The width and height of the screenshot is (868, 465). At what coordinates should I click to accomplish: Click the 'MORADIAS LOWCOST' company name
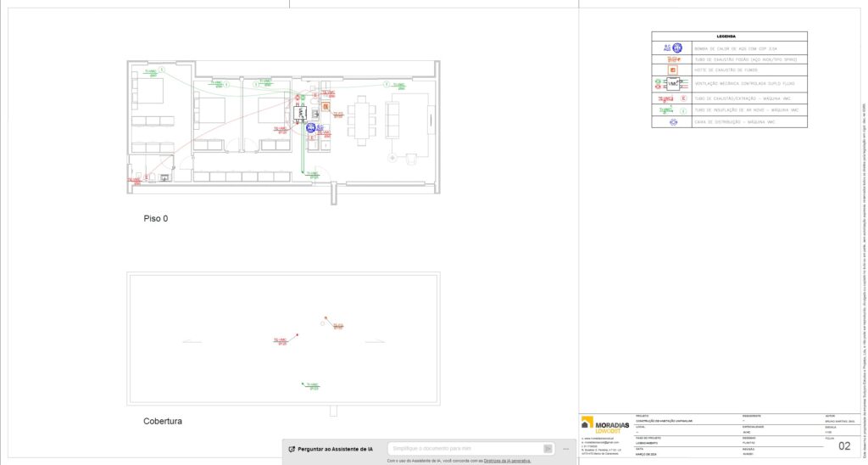pyautogui.click(x=612, y=428)
